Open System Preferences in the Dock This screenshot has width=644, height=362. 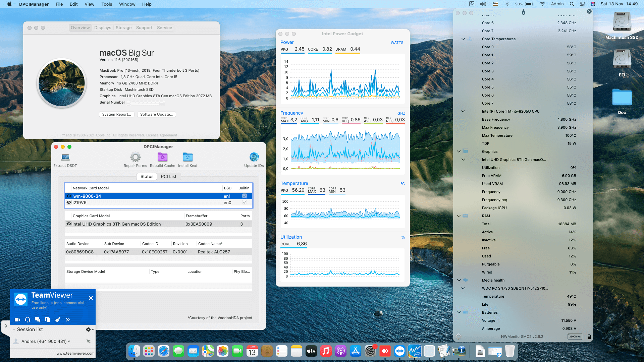370,351
